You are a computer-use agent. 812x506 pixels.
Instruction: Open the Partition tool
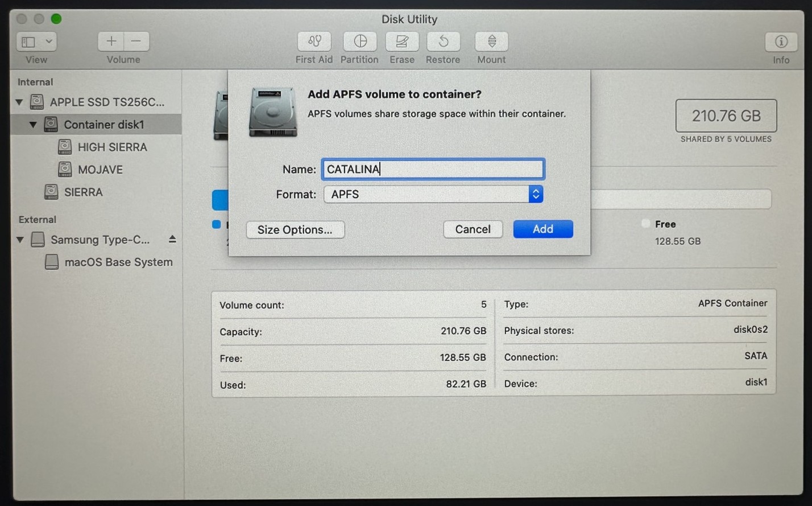click(x=360, y=42)
